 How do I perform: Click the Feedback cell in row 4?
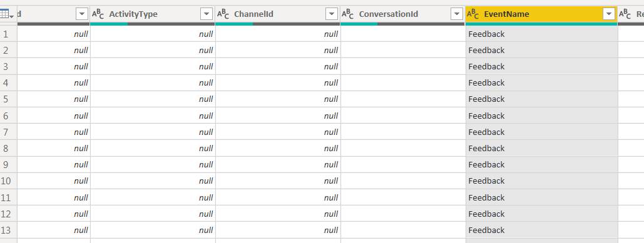541,83
